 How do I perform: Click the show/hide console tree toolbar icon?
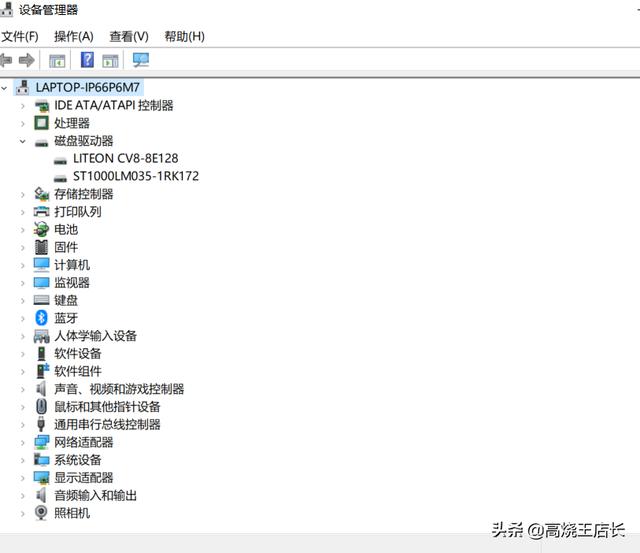[x=57, y=61]
